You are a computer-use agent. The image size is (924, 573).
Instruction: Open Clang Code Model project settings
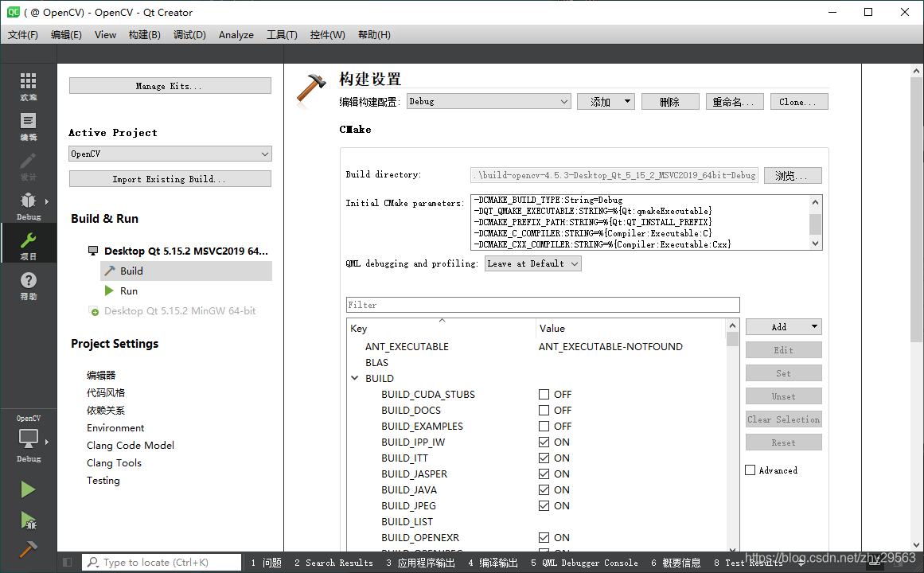131,445
